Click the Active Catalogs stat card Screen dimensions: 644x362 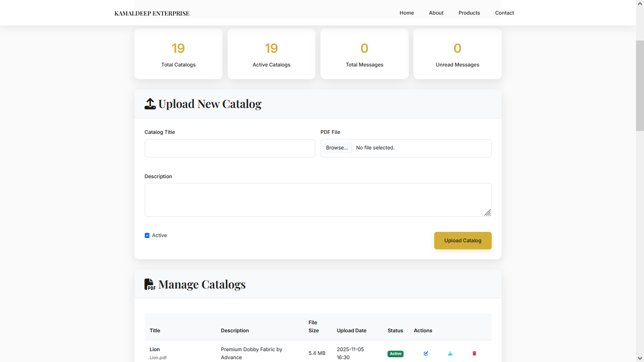click(272, 54)
